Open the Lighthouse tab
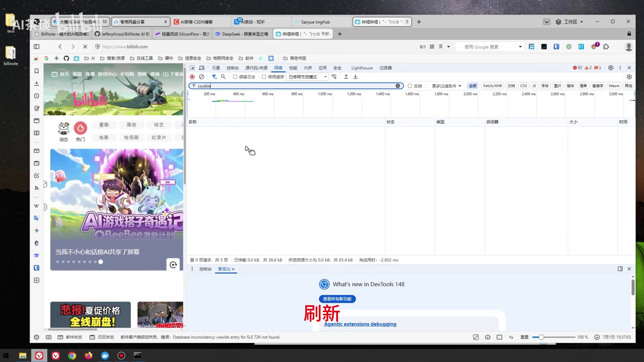The width and height of the screenshot is (644, 362). [x=362, y=68]
